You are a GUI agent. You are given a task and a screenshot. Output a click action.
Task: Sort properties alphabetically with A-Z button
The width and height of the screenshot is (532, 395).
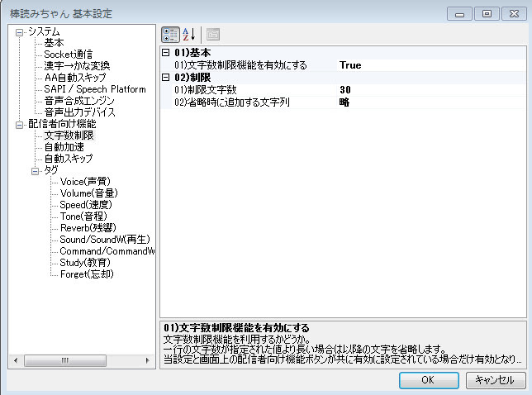(x=189, y=35)
